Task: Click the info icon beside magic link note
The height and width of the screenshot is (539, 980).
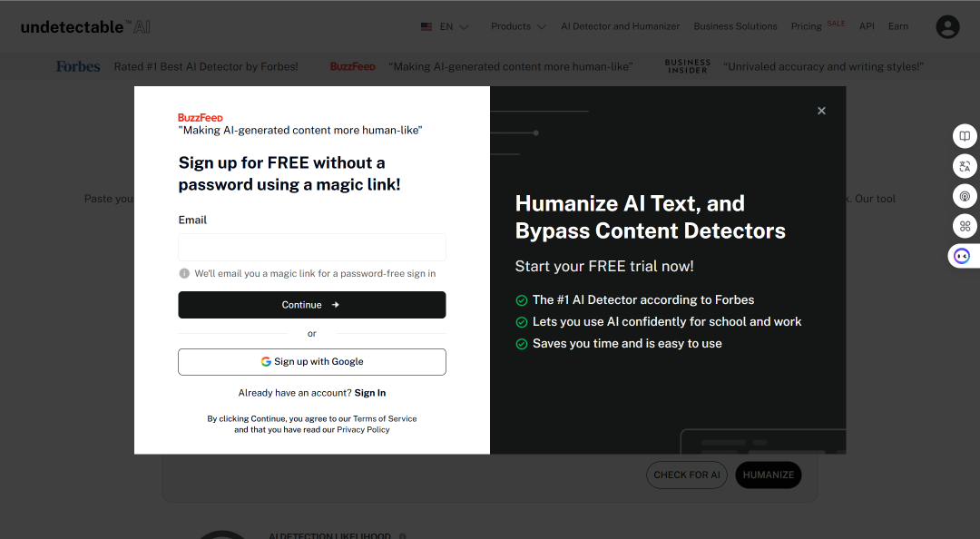Action: click(x=184, y=273)
